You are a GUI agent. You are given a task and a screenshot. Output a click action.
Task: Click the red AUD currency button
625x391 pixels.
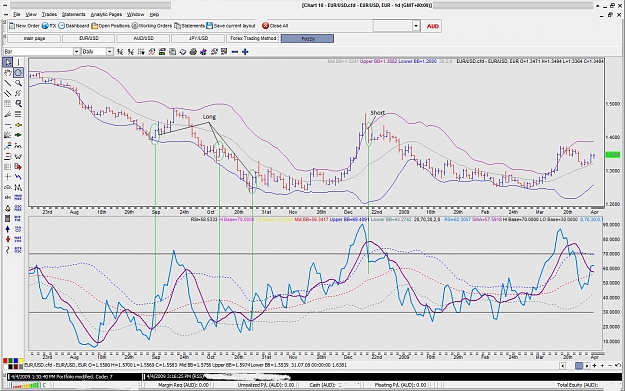(432, 26)
